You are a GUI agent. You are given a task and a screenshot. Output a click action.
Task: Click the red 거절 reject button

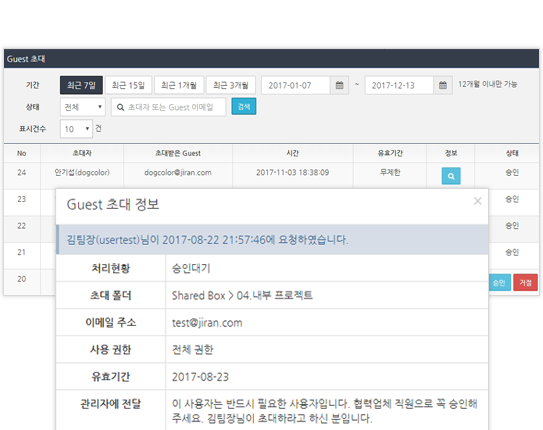point(525,283)
